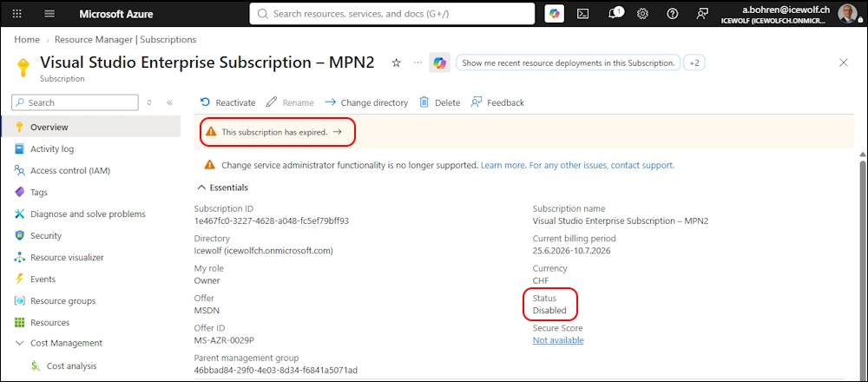Image resolution: width=868 pixels, height=382 pixels.
Task: Click the feedback icon in the top bar
Action: click(x=702, y=14)
